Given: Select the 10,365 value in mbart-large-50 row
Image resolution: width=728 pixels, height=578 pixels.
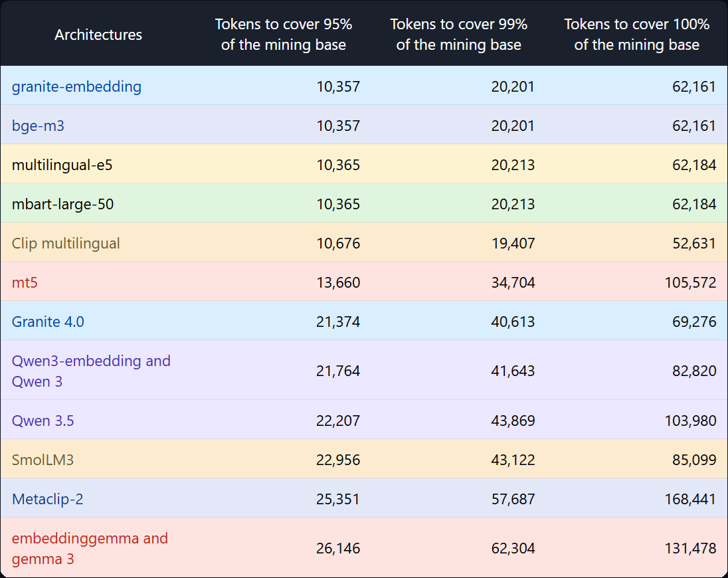Looking at the screenshot, I should pos(338,204).
